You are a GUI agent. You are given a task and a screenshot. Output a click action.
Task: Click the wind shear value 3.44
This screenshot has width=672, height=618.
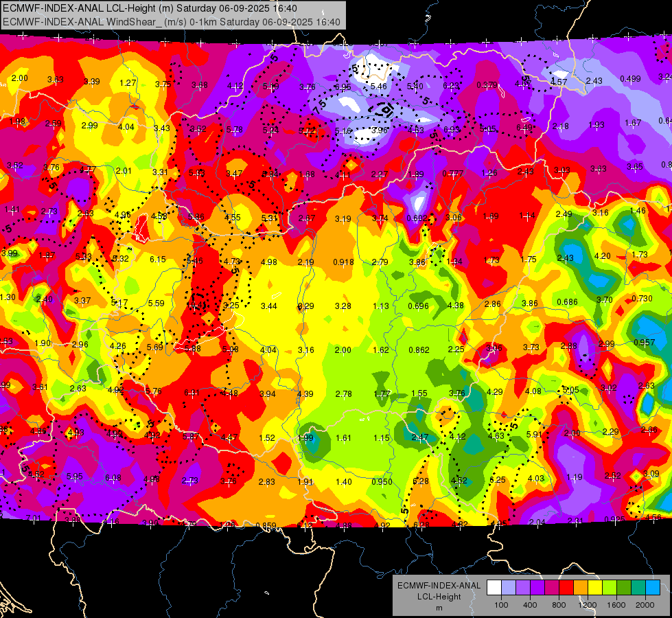pyautogui.click(x=269, y=306)
